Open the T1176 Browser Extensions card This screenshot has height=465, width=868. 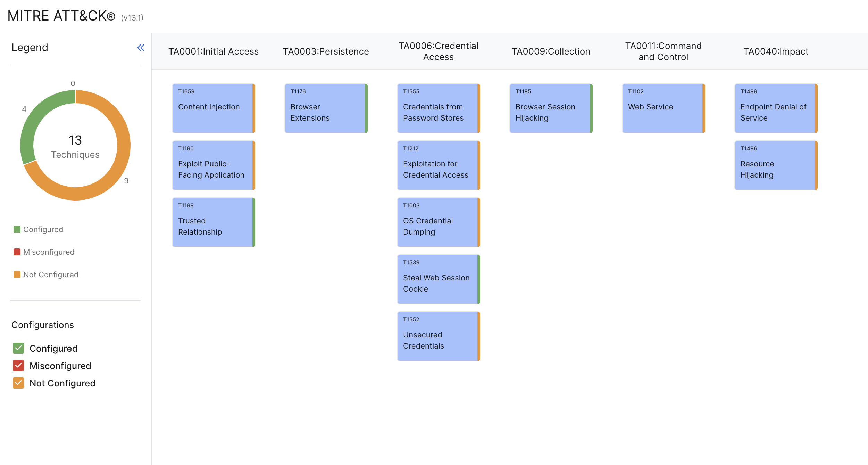click(326, 108)
